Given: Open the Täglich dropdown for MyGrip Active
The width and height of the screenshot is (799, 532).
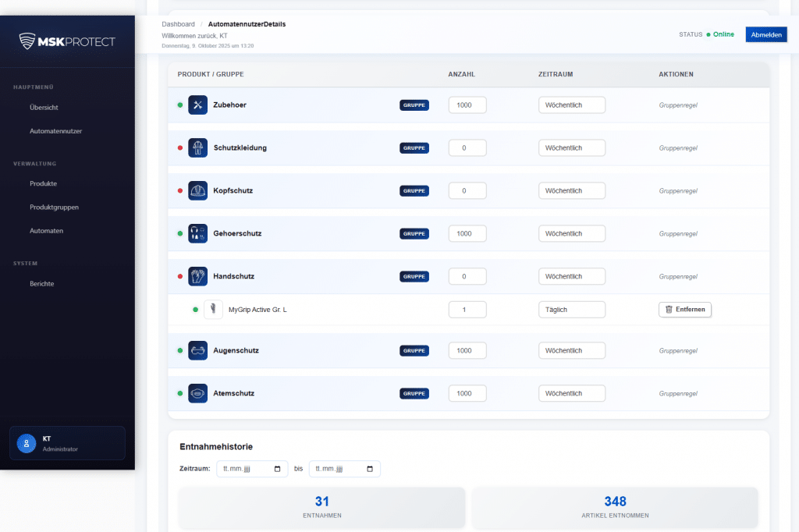Looking at the screenshot, I should [572, 309].
